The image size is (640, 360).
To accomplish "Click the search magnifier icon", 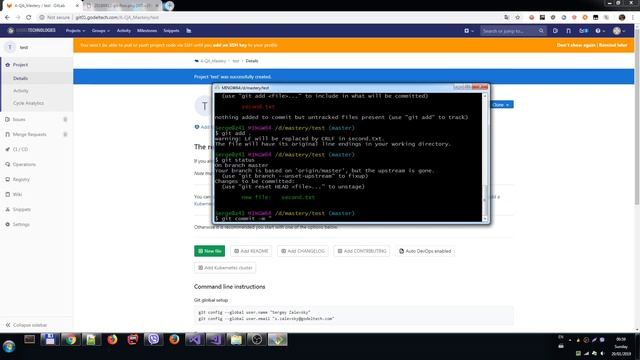I will click(541, 31).
